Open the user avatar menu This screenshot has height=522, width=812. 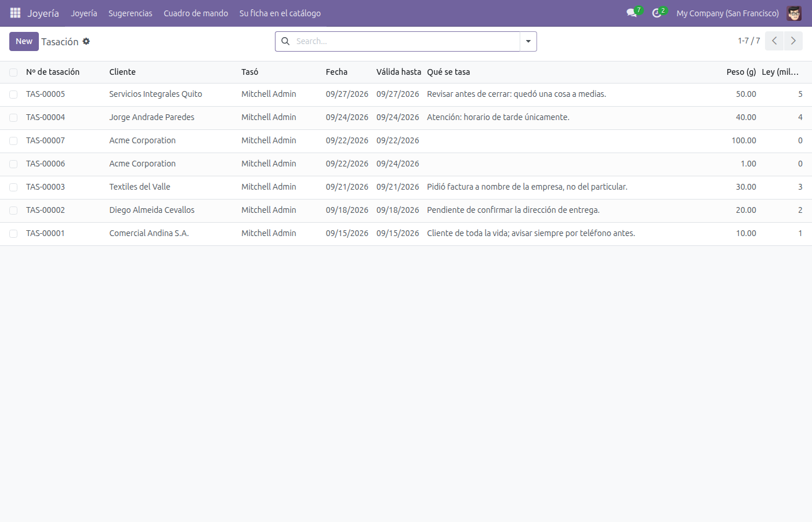coord(794,13)
